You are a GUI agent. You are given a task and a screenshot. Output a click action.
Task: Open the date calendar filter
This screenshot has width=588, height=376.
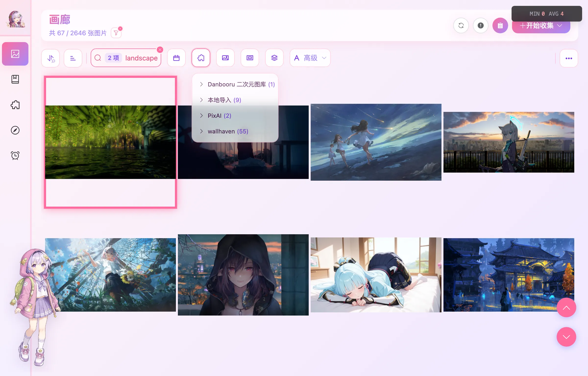pos(176,58)
